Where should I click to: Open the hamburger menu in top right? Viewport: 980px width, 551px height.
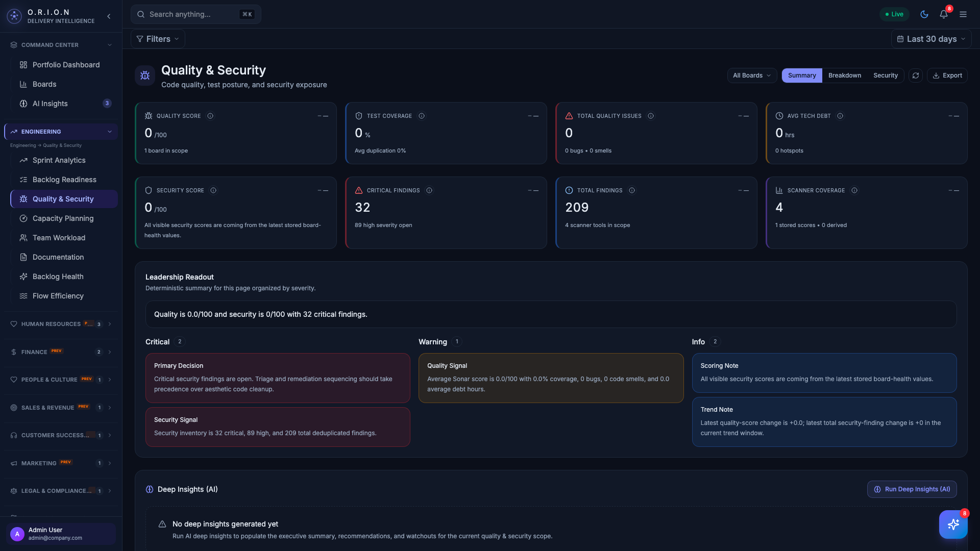(964, 14)
